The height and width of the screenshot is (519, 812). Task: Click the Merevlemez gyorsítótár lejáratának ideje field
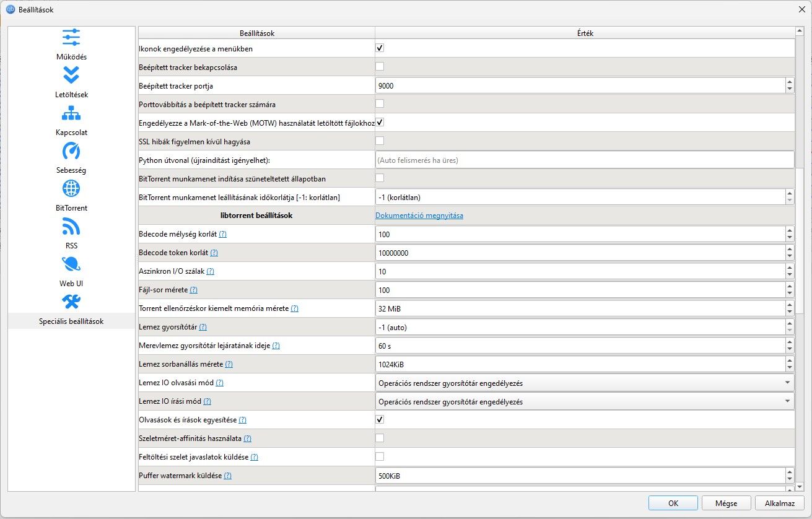coord(580,346)
